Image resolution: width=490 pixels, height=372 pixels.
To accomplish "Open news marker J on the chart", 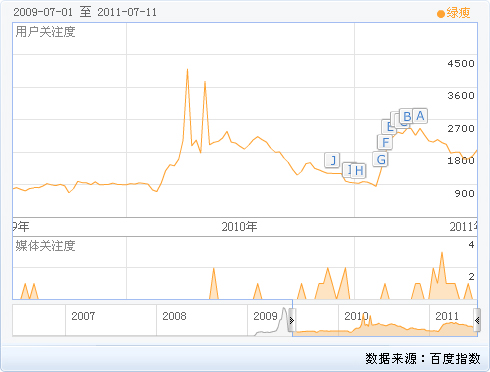I will pos(332,160).
